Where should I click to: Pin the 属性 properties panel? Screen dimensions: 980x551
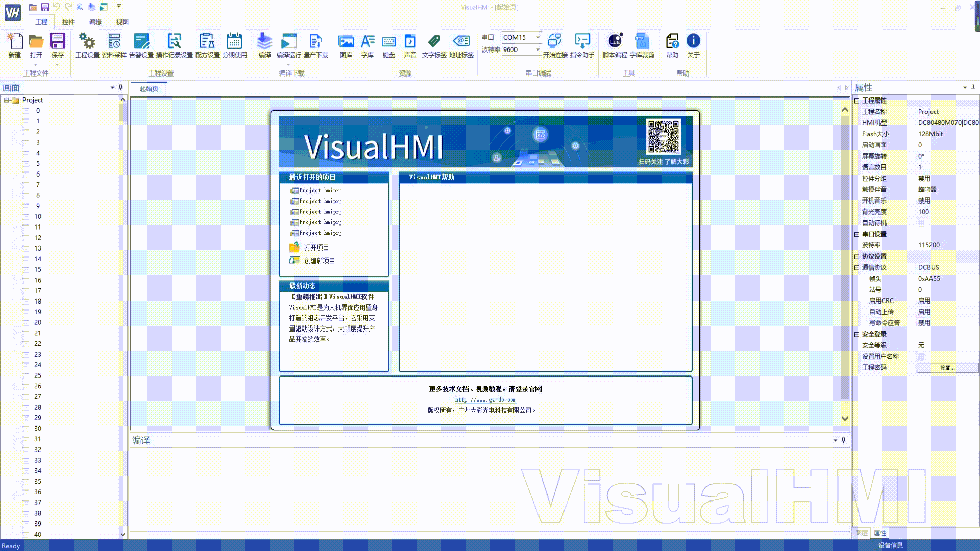pos(973,87)
